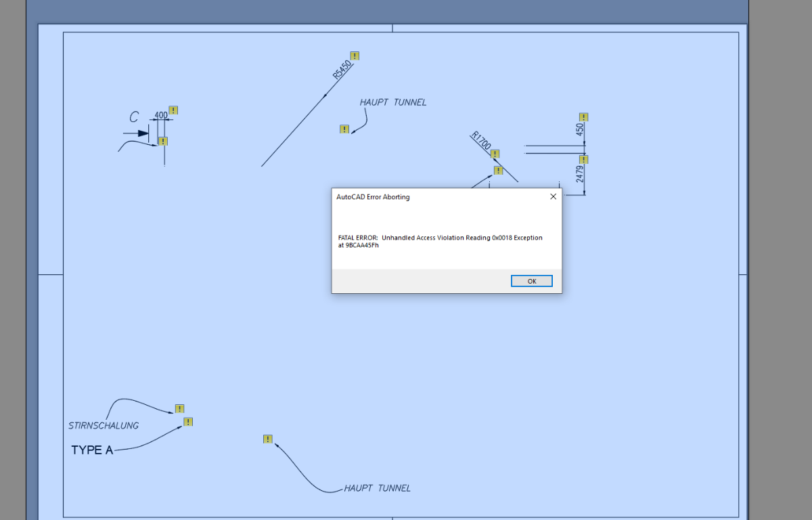Click the alert icon beside R5450 dimension
Screen dimensions: 812x520
pos(355,56)
